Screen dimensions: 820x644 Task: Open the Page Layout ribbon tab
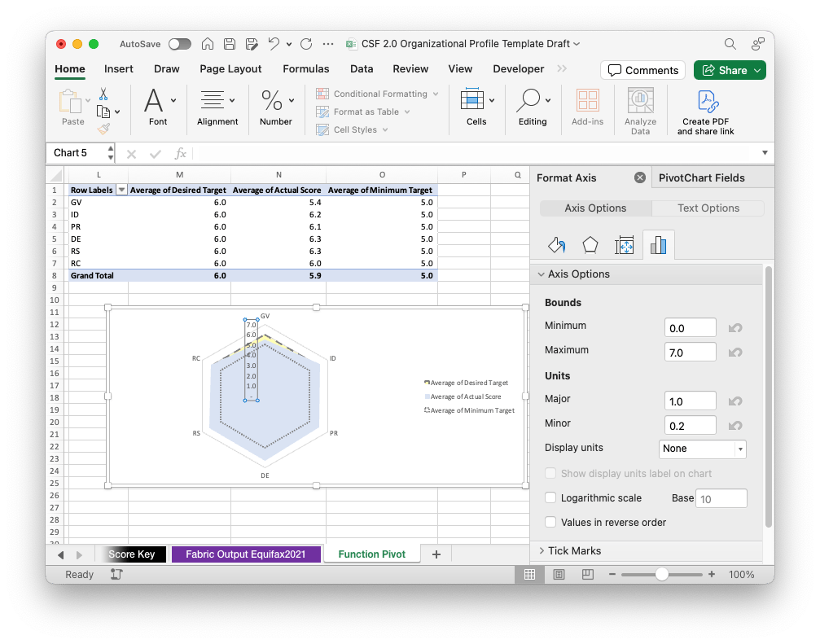coord(230,69)
